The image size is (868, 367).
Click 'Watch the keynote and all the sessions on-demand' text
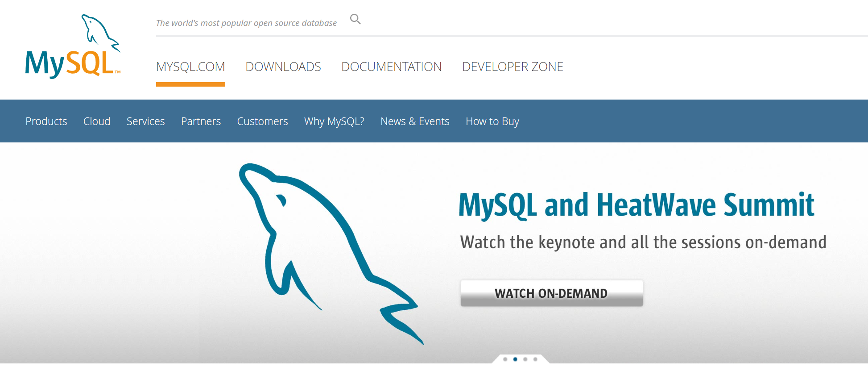point(643,242)
